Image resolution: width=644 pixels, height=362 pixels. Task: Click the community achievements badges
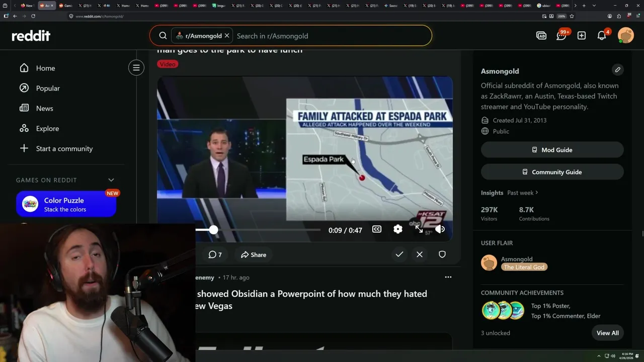click(x=503, y=311)
